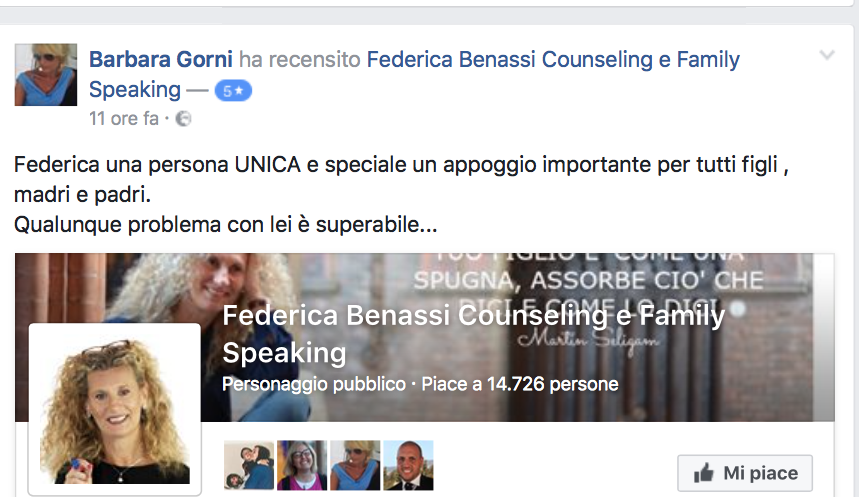Open fourth friend thumbnail, man in suit
The height and width of the screenshot is (497, 859).
coord(408,465)
